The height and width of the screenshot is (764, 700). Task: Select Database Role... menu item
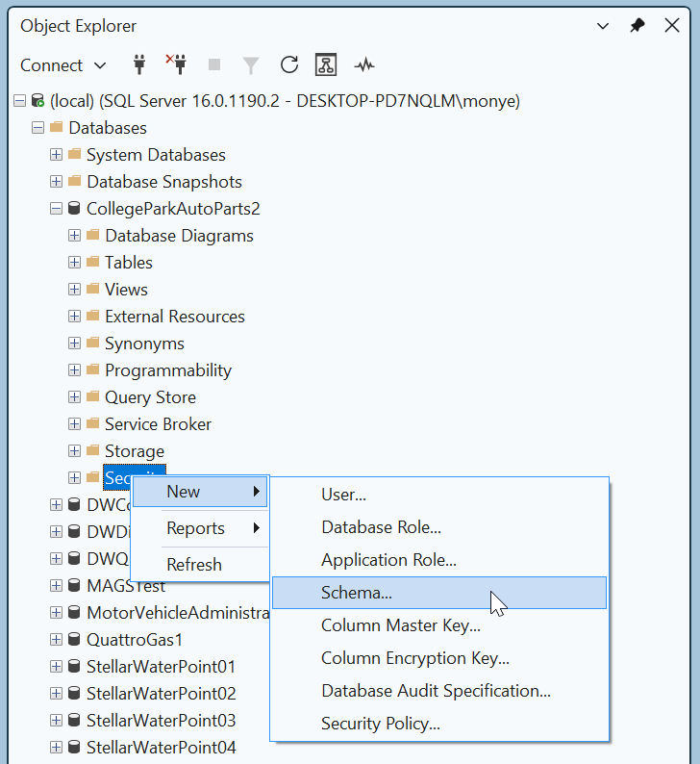pos(439,527)
